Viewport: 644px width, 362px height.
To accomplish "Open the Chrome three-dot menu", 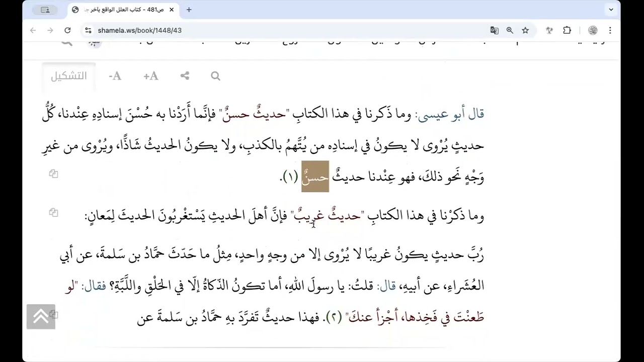I will (x=610, y=30).
